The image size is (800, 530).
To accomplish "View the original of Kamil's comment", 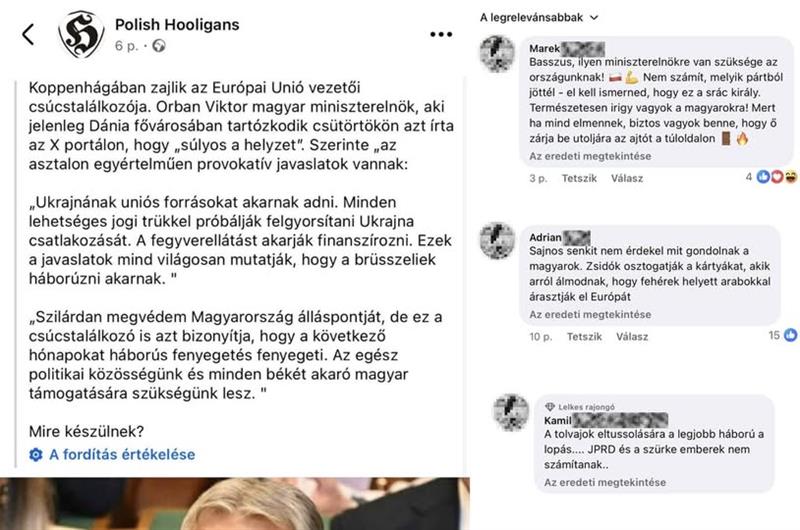I will click(605, 482).
